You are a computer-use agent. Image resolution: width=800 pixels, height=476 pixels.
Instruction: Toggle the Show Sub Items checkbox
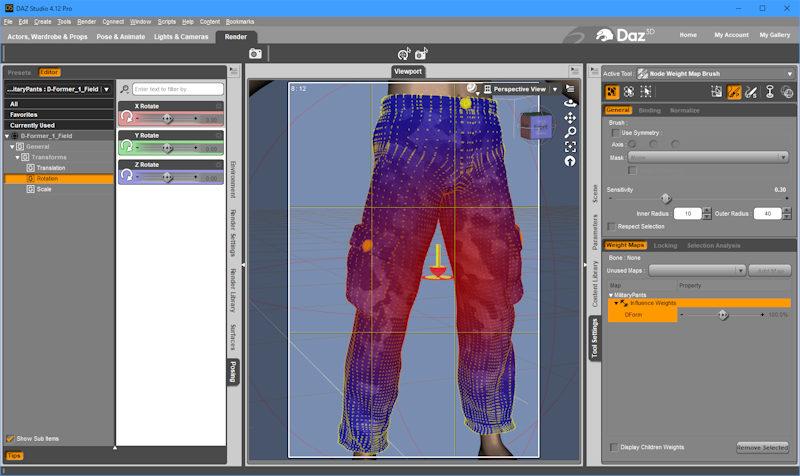pyautogui.click(x=10, y=438)
